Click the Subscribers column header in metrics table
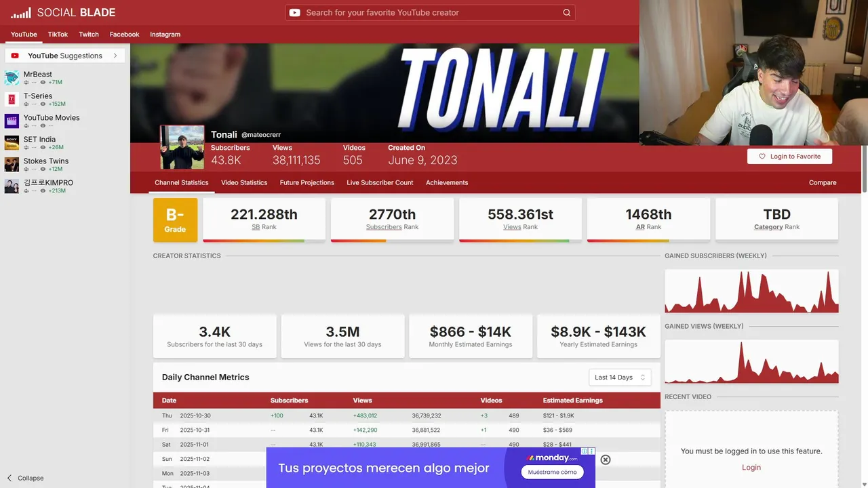 click(289, 401)
